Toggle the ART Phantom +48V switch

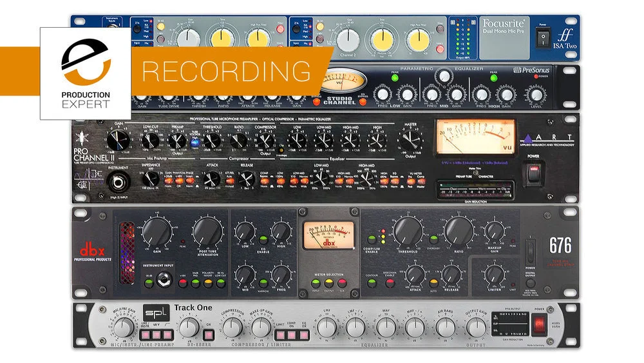point(178,181)
